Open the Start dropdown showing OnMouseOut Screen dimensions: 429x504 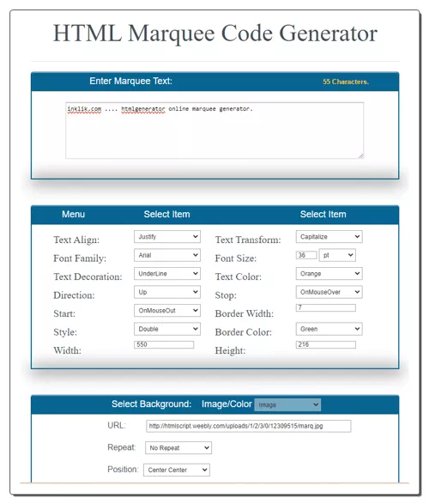click(x=167, y=311)
